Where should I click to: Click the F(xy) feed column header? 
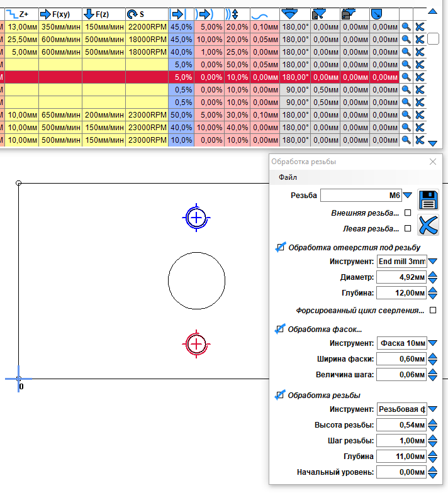click(60, 14)
